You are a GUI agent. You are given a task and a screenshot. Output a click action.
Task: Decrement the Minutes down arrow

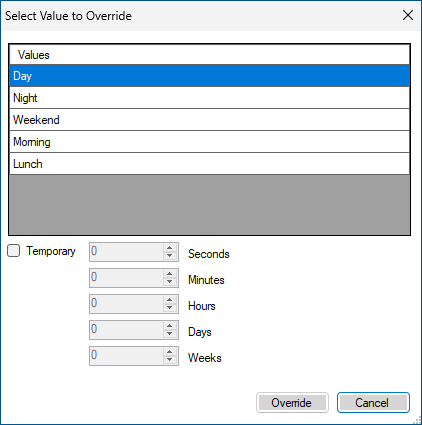pyautogui.click(x=170, y=282)
